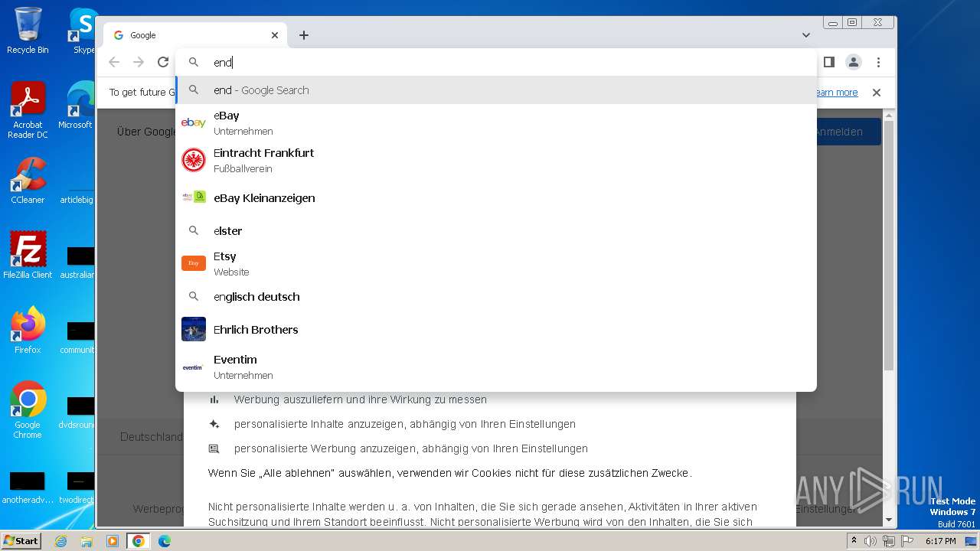Open File Explorer taskbar icon
Viewport: 980px width, 551px height.
[87, 541]
